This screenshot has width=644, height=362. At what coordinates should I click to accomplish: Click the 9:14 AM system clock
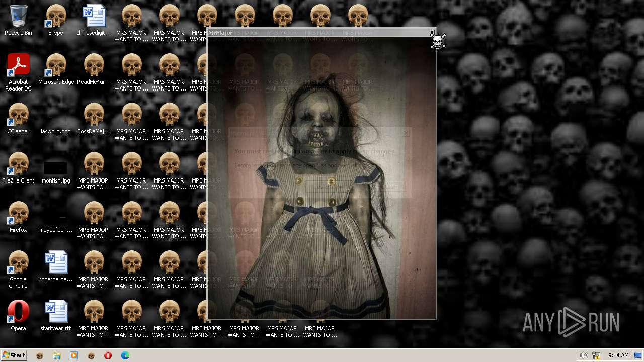click(618, 355)
